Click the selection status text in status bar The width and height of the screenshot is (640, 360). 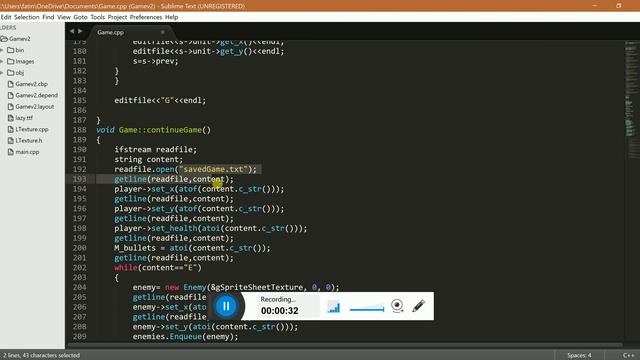pos(41,356)
